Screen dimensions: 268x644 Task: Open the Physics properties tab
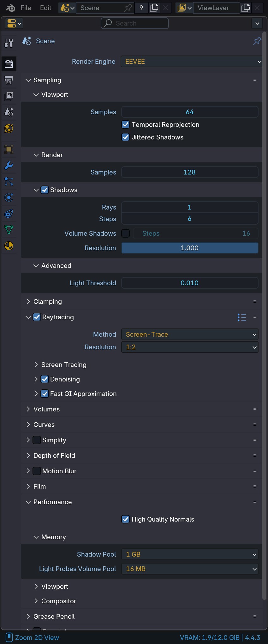click(x=9, y=198)
